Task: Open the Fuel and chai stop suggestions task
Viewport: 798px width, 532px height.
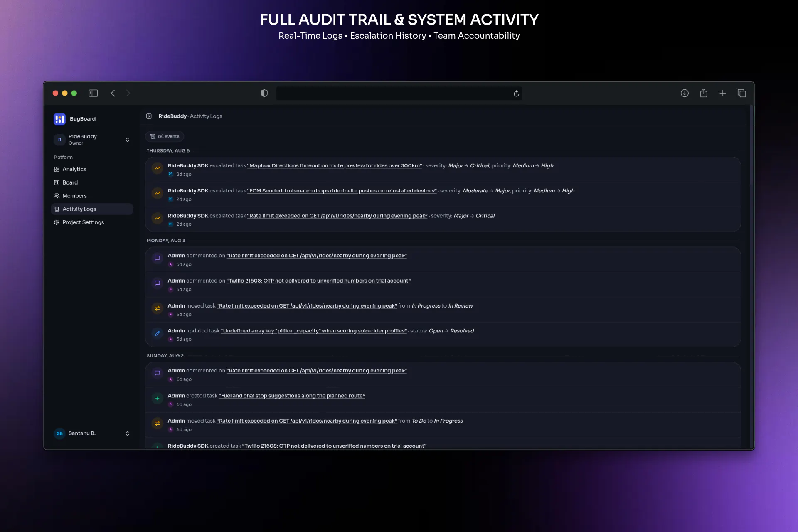Action: pos(292,396)
